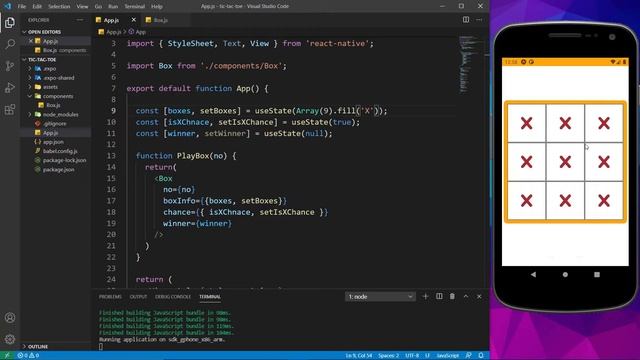This screenshot has width=640, height=360.
Task: Collapse the TIC-TAC-TOE folder section
Action: pyautogui.click(x=42, y=60)
